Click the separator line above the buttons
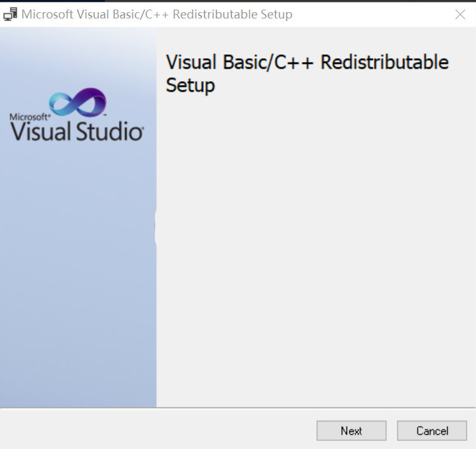476x449 pixels. pyautogui.click(x=238, y=407)
